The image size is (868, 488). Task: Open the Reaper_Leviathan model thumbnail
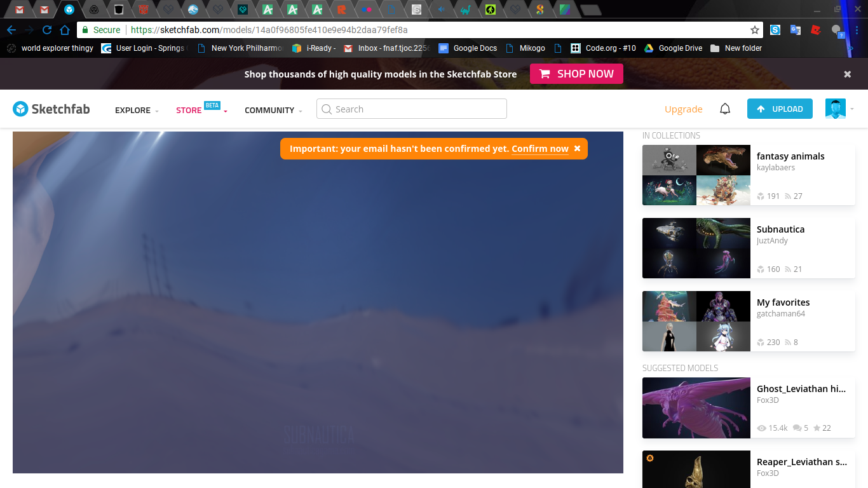[696, 469]
